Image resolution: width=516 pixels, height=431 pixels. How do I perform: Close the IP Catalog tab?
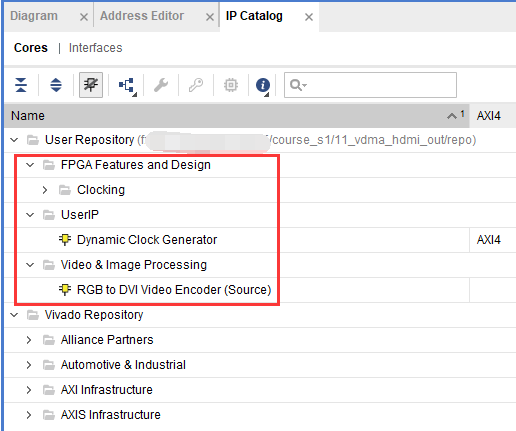309,17
